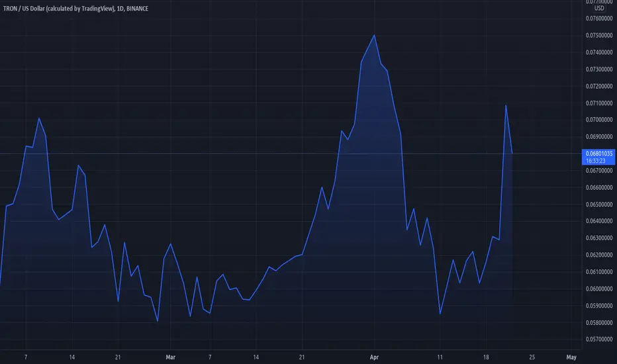Click the 11 date label on time axis
Image resolution: width=617 pixels, height=364 pixels.
[440, 357]
